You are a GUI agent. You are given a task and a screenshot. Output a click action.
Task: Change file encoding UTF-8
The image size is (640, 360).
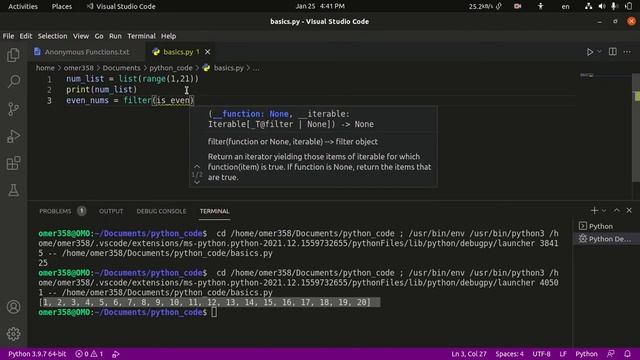541,354
